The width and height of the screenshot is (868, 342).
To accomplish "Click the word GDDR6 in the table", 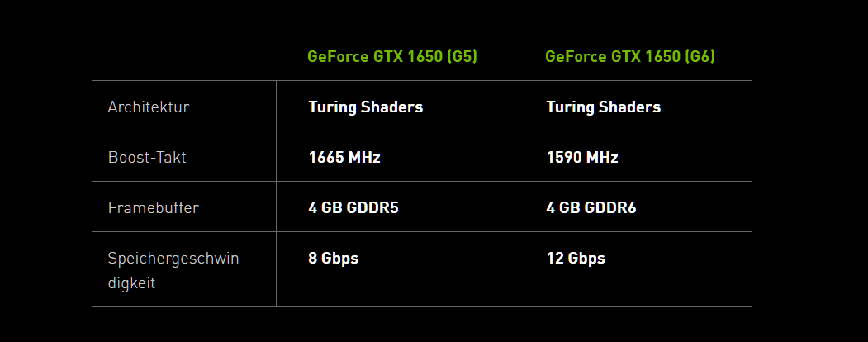I will pos(609,207).
